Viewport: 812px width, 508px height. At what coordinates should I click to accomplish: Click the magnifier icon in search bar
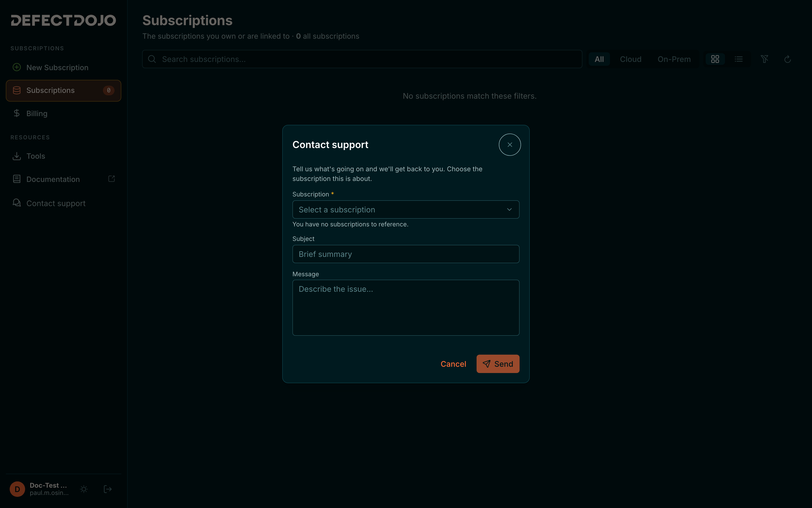click(x=152, y=59)
